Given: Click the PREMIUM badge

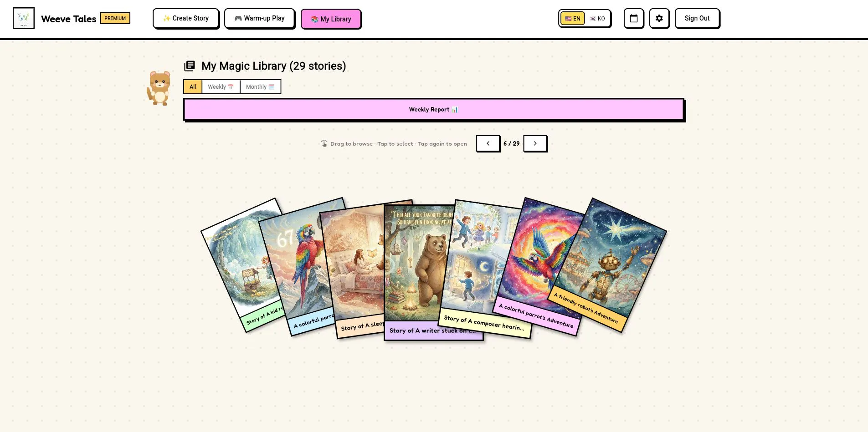Looking at the screenshot, I should point(115,18).
